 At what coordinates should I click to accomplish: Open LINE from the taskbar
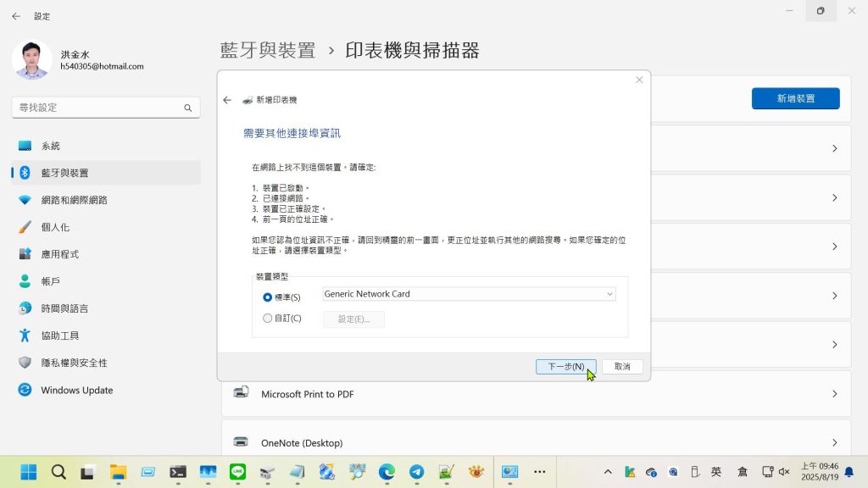click(x=237, y=472)
